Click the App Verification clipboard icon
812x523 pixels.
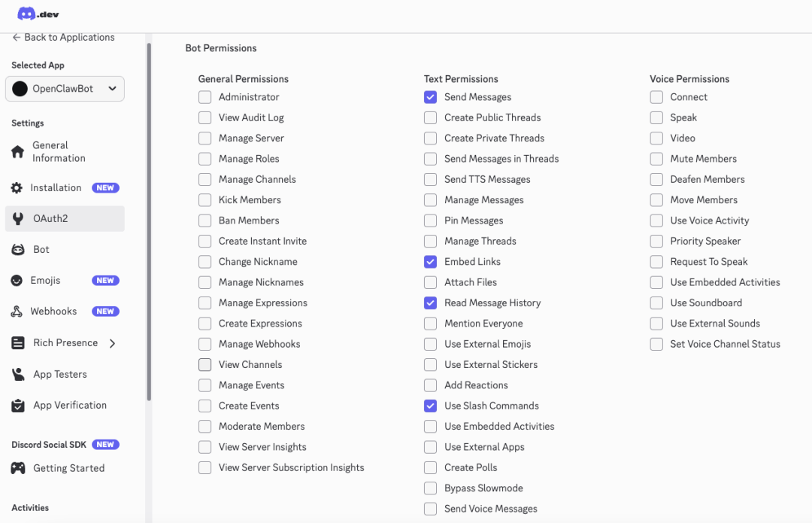click(17, 406)
